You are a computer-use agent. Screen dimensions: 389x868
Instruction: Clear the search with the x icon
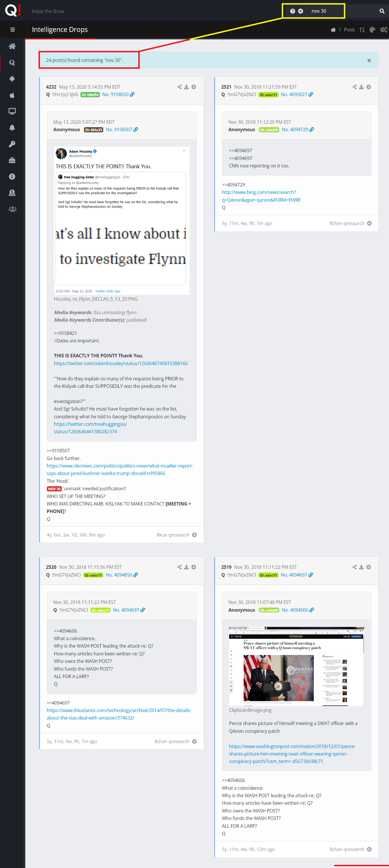tap(300, 11)
